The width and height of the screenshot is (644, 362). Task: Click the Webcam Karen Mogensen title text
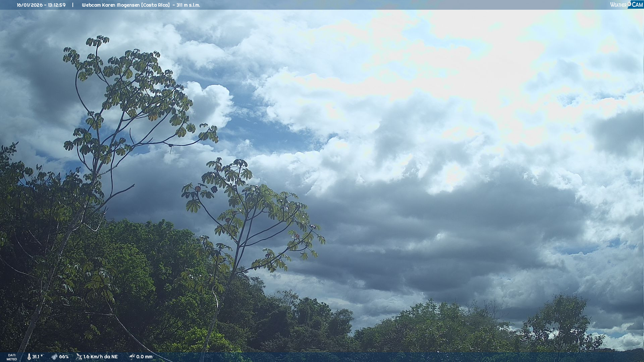pos(111,5)
